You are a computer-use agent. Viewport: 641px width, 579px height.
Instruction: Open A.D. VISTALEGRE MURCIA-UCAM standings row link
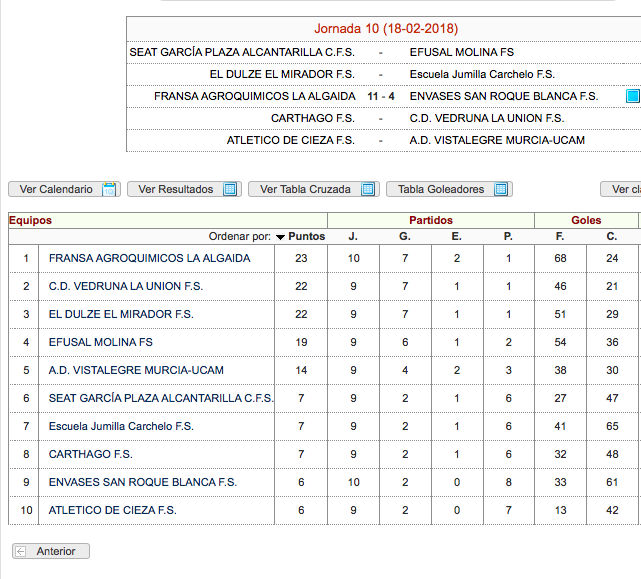[136, 370]
